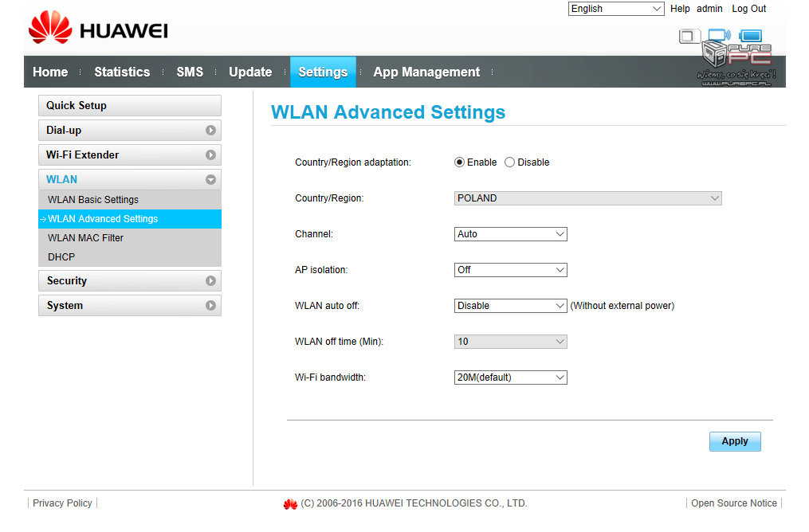Open WLAN MAC Filter in sidebar
This screenshot has width=809, height=532.
pyautogui.click(x=85, y=237)
